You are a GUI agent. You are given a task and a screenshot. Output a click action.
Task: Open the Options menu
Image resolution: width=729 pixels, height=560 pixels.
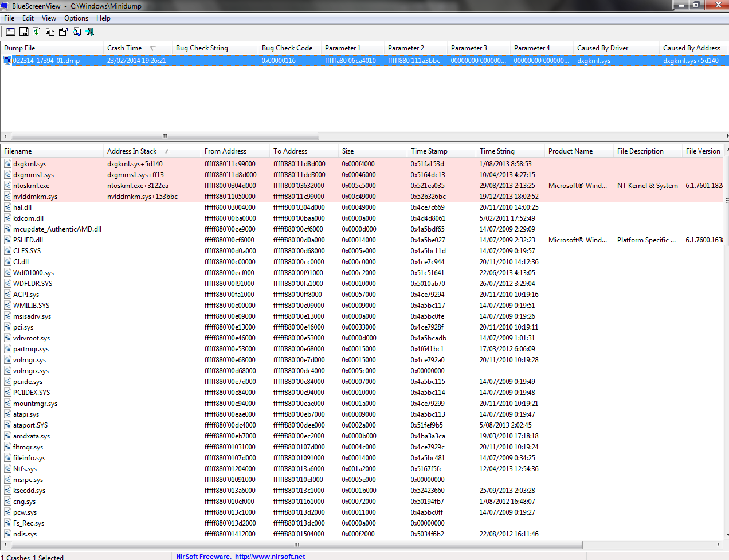coord(76,18)
